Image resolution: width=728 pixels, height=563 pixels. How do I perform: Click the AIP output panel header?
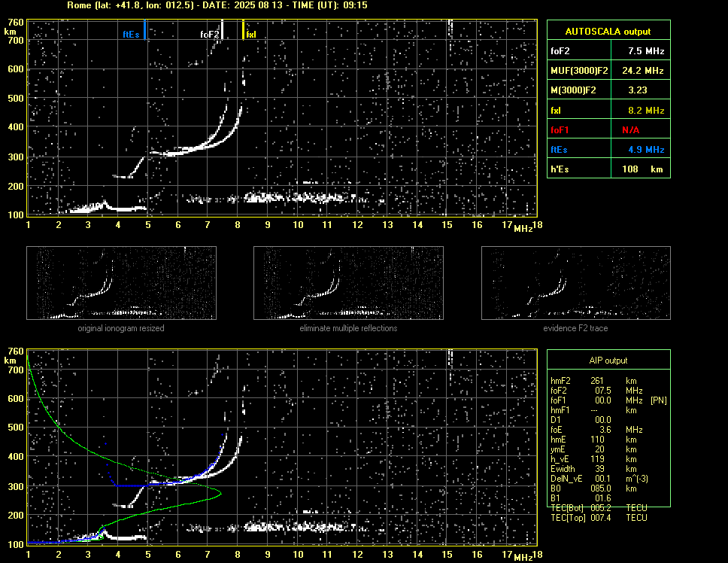[x=608, y=361]
